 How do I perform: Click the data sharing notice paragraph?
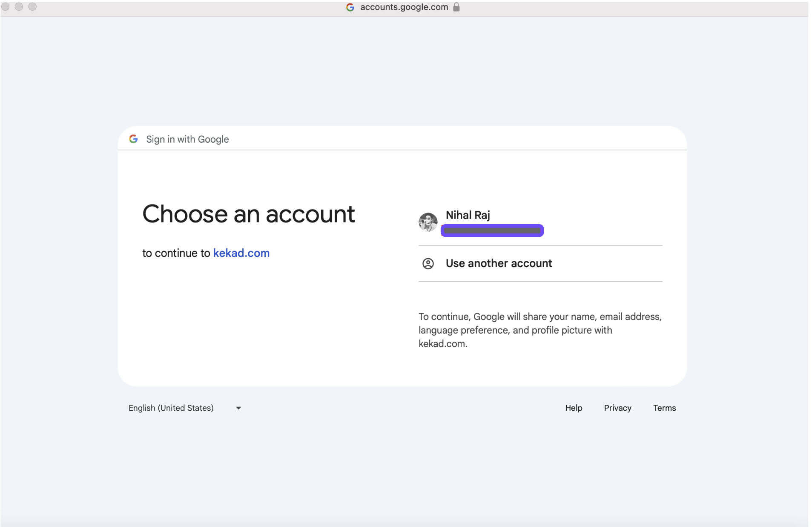(539, 330)
